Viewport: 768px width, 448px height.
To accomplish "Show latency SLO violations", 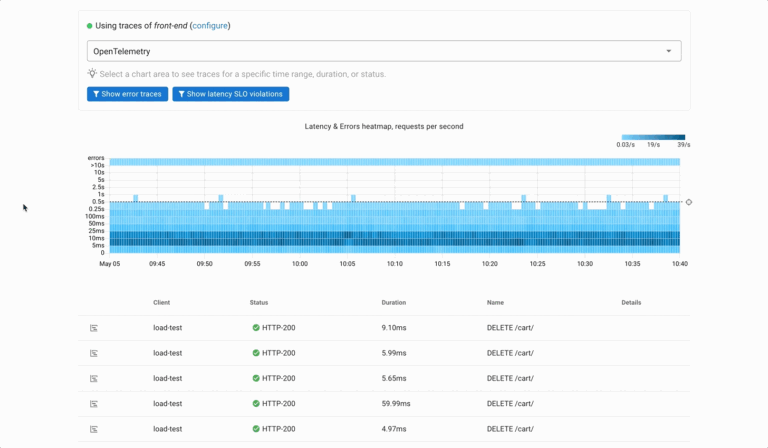I will pyautogui.click(x=231, y=94).
